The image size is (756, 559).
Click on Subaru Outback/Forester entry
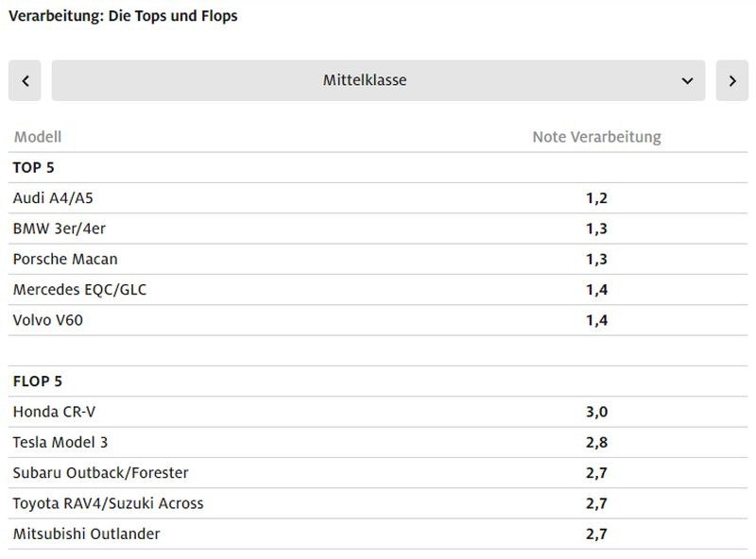[101, 472]
